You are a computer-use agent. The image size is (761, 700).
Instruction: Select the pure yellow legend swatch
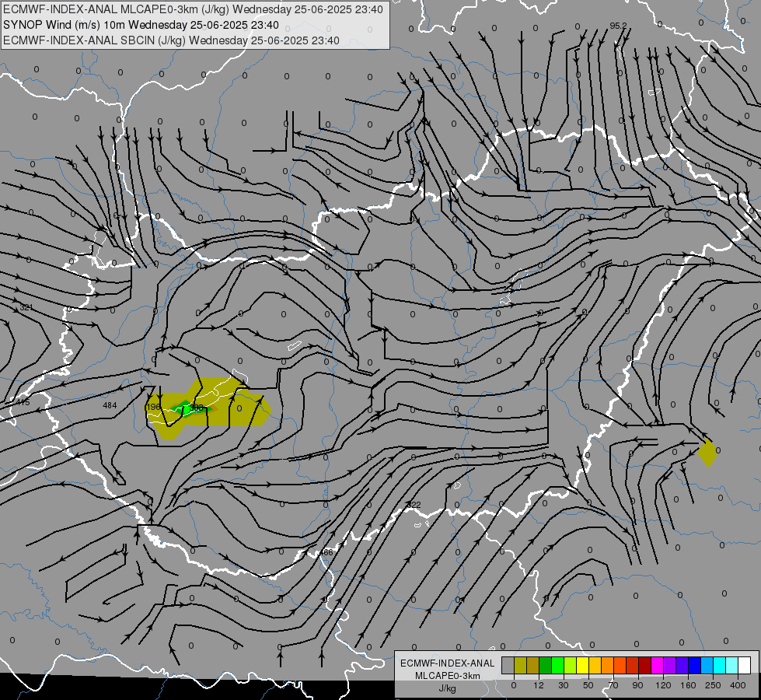pos(582,665)
